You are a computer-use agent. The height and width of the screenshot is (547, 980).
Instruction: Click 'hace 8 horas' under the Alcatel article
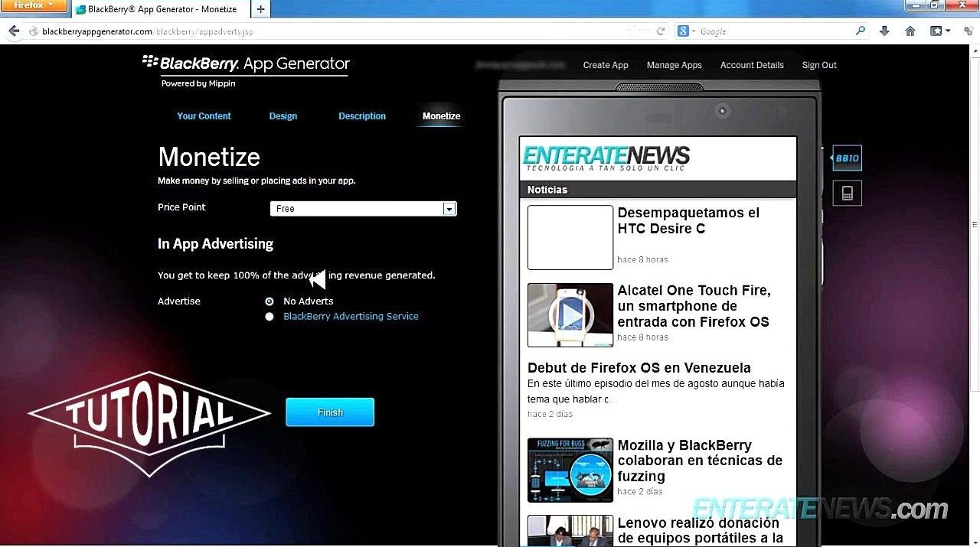pos(643,337)
